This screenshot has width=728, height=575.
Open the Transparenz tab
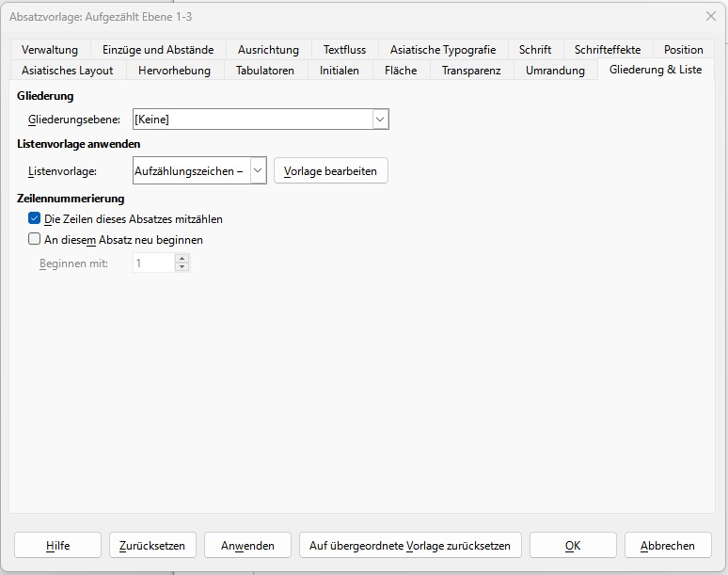point(471,71)
